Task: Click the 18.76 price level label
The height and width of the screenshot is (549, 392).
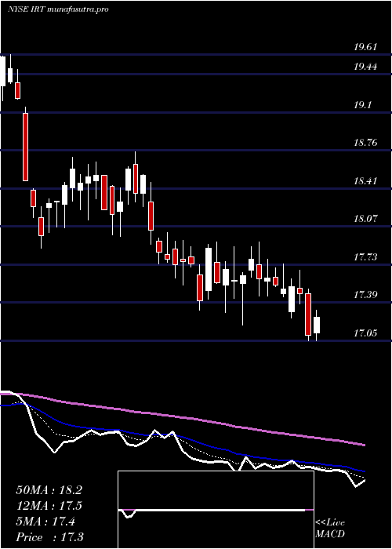Action: (365, 143)
